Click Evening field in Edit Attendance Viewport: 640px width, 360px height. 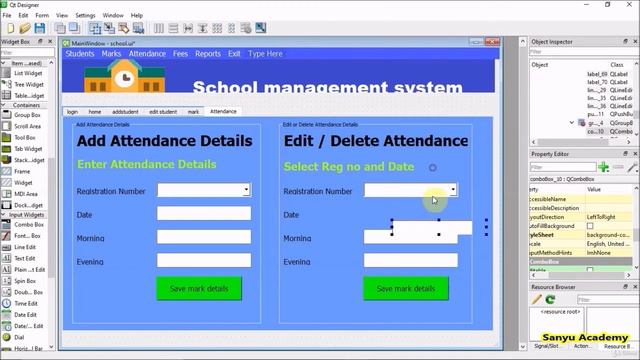[x=411, y=260]
